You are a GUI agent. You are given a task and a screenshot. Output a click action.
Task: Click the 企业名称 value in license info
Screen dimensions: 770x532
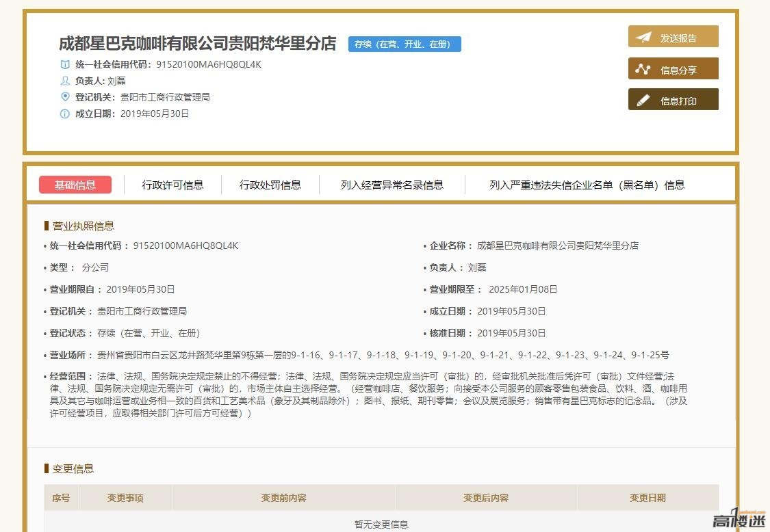pos(558,245)
